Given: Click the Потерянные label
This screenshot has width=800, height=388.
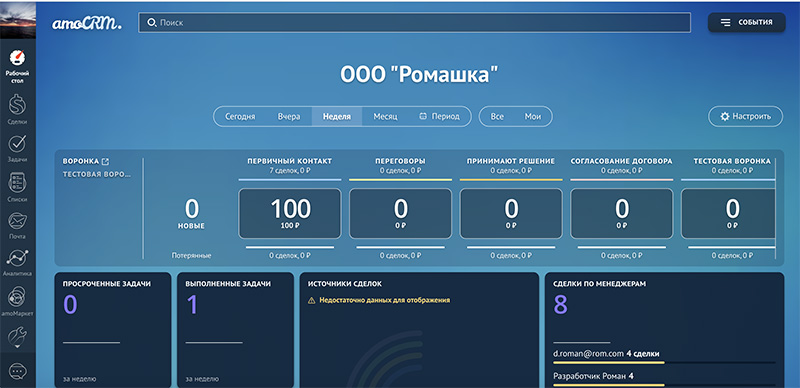Looking at the screenshot, I should 191,255.
